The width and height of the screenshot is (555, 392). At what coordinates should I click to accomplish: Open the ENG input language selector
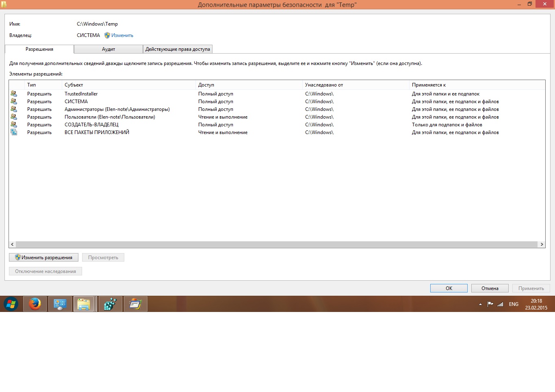514,304
